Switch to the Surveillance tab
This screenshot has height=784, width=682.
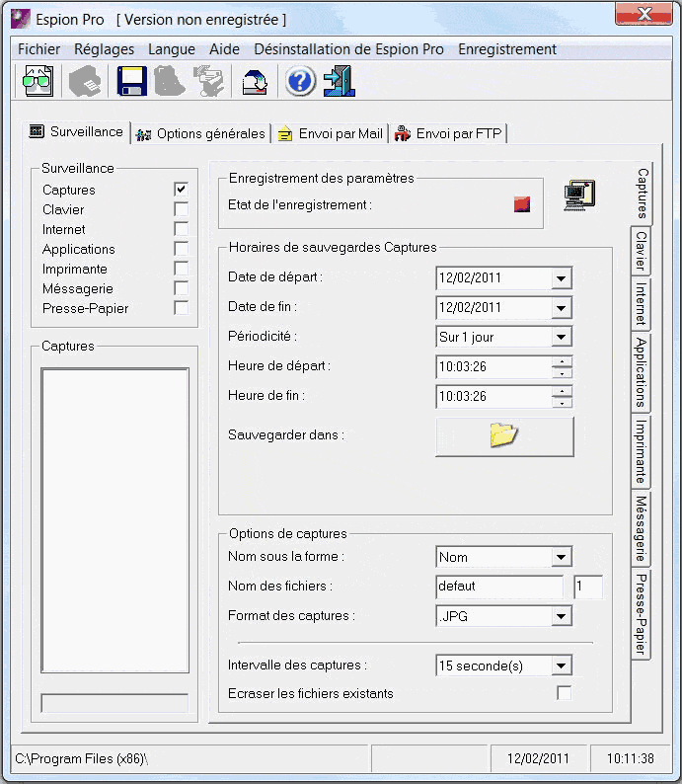pos(76,131)
